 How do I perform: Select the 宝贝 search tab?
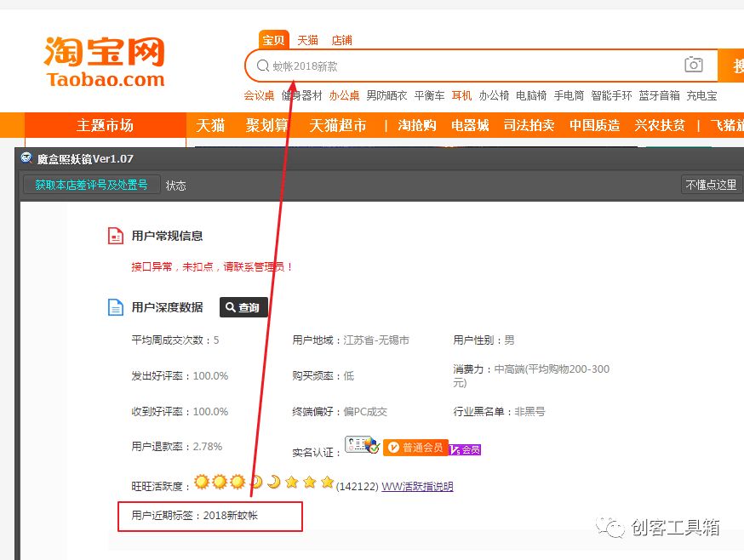coord(274,40)
